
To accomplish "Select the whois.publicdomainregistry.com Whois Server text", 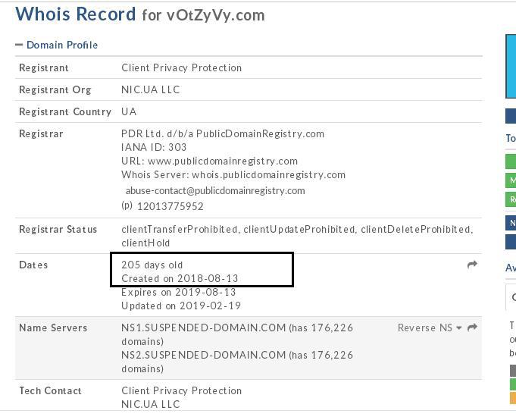I will pos(268,174).
